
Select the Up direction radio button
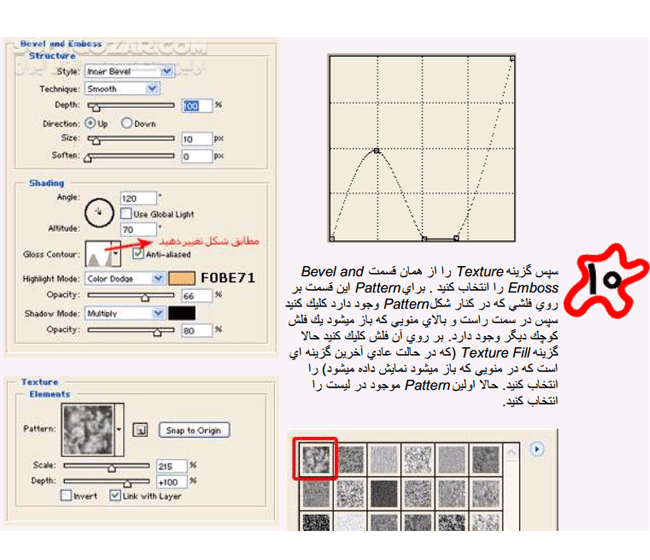coord(90,123)
